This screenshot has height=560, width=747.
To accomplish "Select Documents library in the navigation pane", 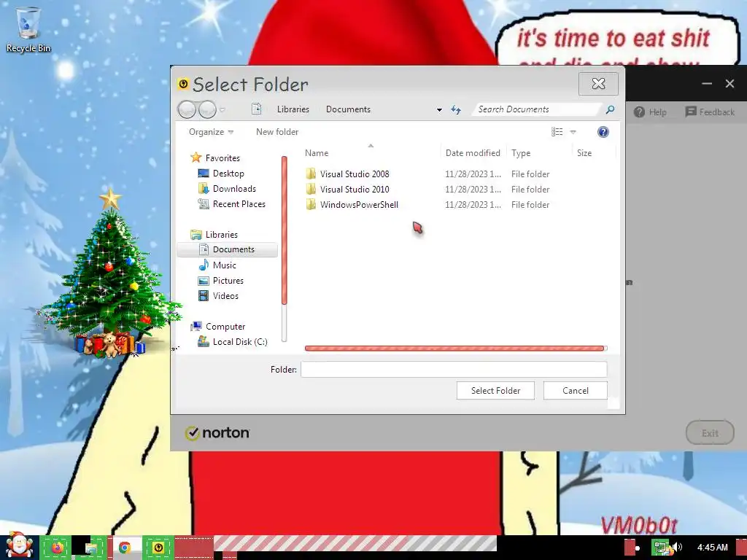I will click(227, 249).
